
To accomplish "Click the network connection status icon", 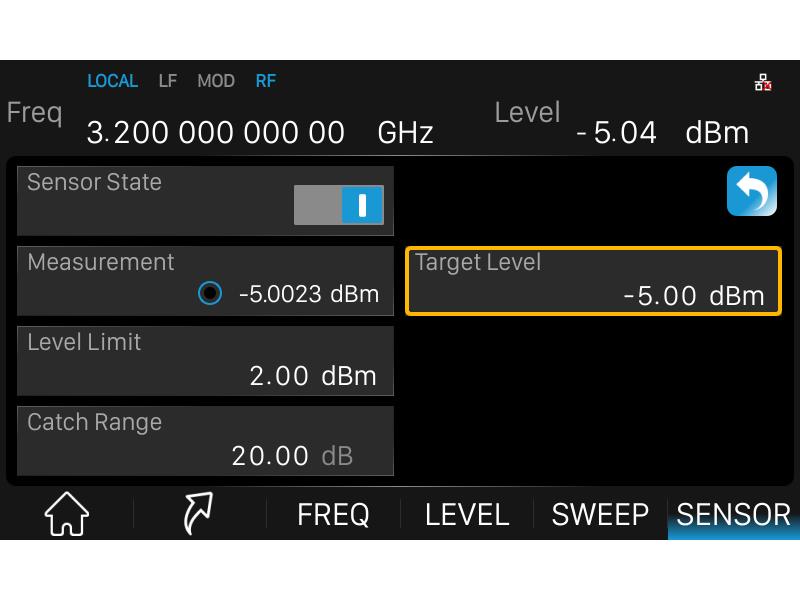I will 763,84.
